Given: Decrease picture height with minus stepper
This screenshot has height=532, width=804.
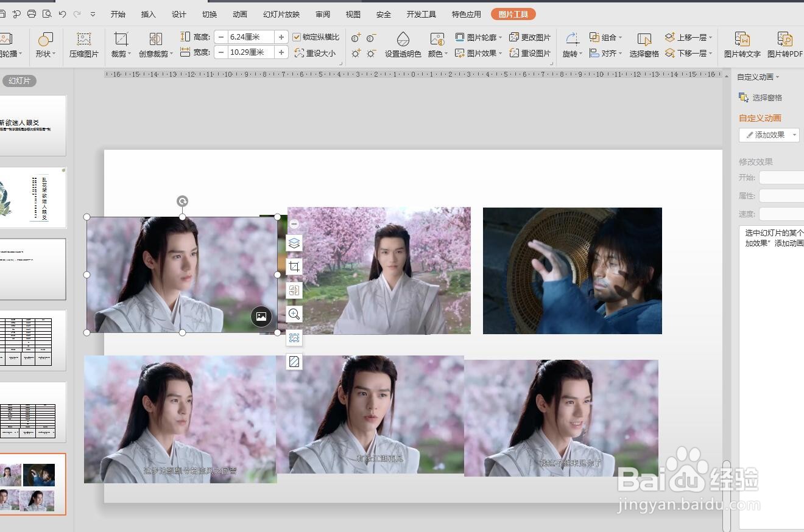Looking at the screenshot, I should pyautogui.click(x=221, y=37).
